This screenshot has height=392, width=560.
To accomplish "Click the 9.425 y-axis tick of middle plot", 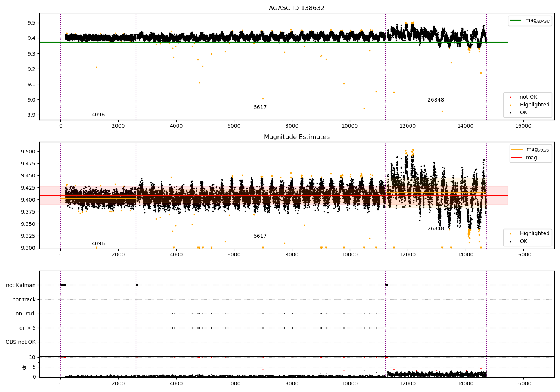I will coord(28,188).
